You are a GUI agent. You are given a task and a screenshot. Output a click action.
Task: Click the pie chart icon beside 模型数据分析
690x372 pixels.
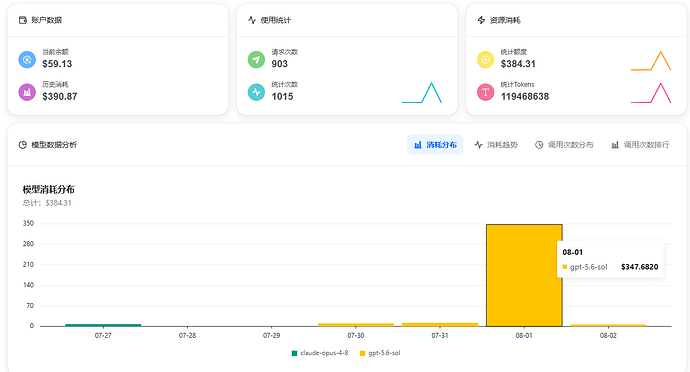(23, 145)
